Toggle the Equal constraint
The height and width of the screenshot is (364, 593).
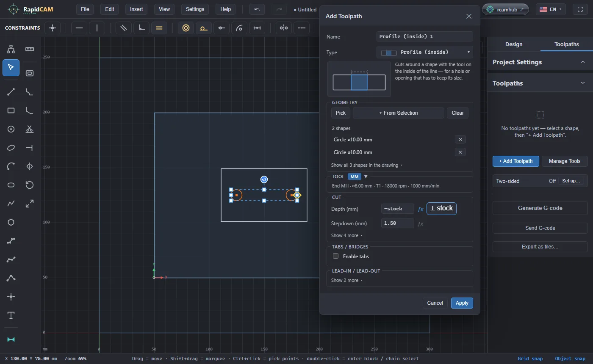(x=159, y=28)
